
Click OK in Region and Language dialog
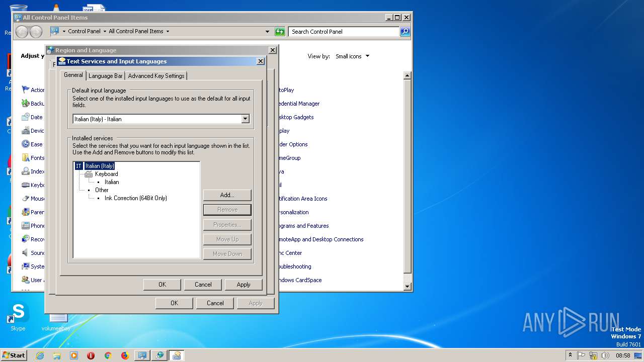174,303
